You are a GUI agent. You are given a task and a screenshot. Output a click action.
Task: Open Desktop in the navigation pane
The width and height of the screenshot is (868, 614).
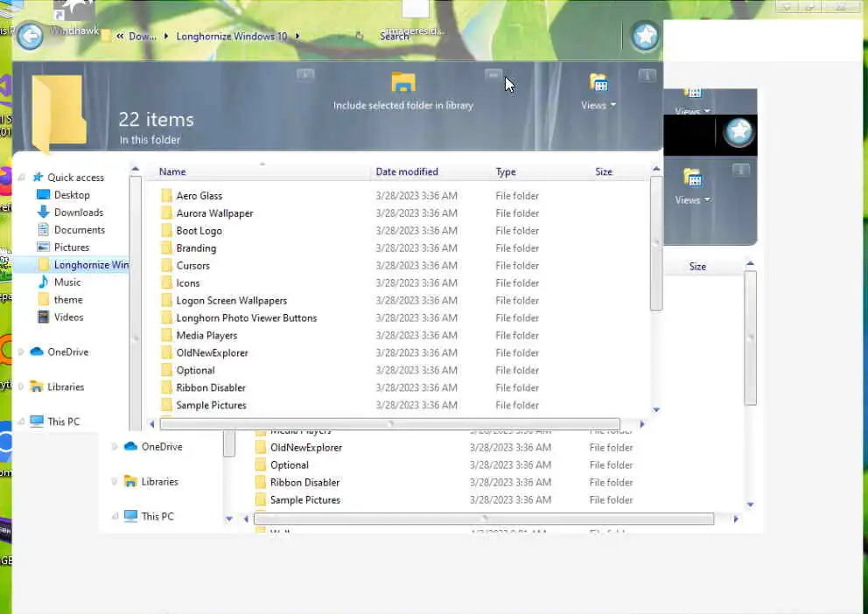click(x=72, y=195)
